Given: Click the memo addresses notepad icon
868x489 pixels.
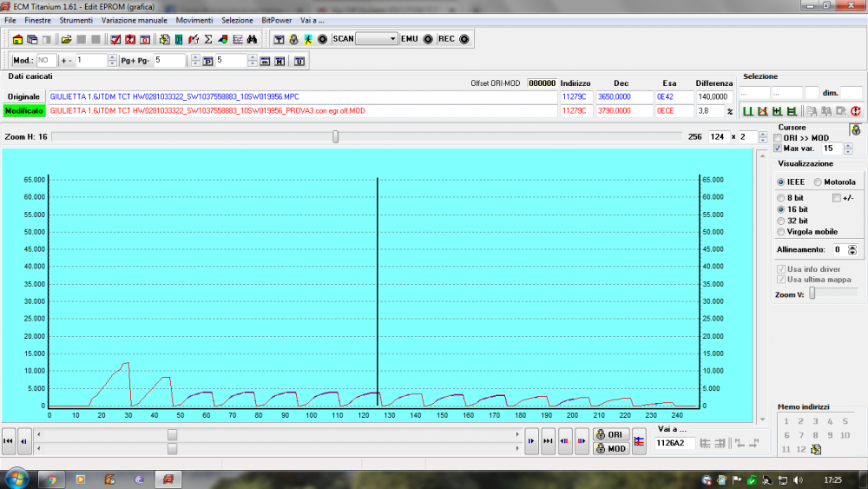Looking at the screenshot, I should (816, 449).
